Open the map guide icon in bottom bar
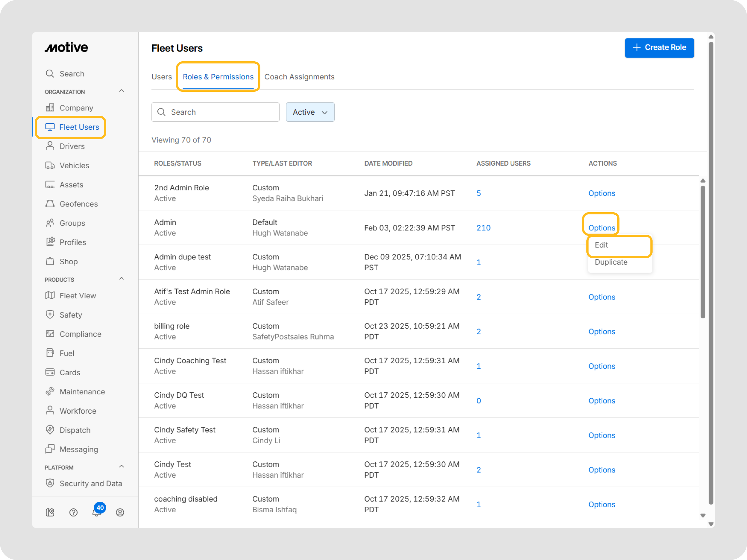The image size is (747, 560). pyautogui.click(x=50, y=513)
